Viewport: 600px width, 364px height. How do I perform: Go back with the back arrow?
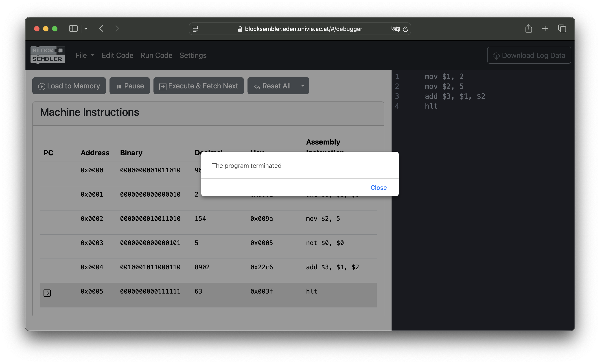pos(102,29)
